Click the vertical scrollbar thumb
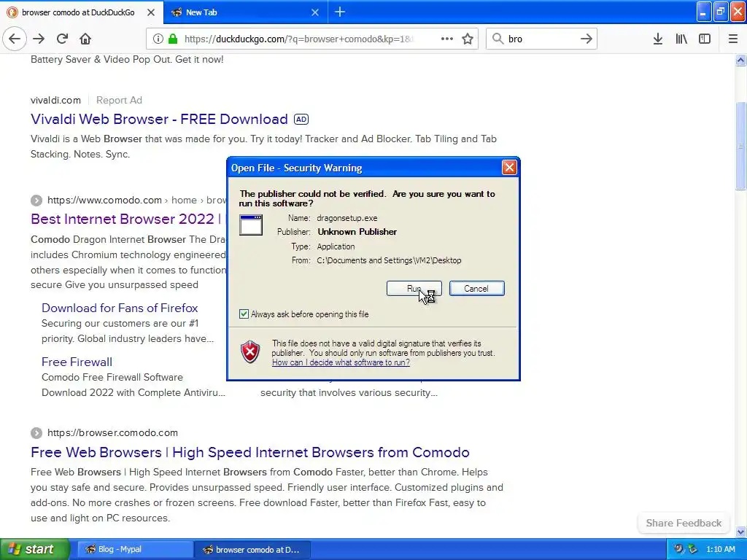 click(740, 146)
